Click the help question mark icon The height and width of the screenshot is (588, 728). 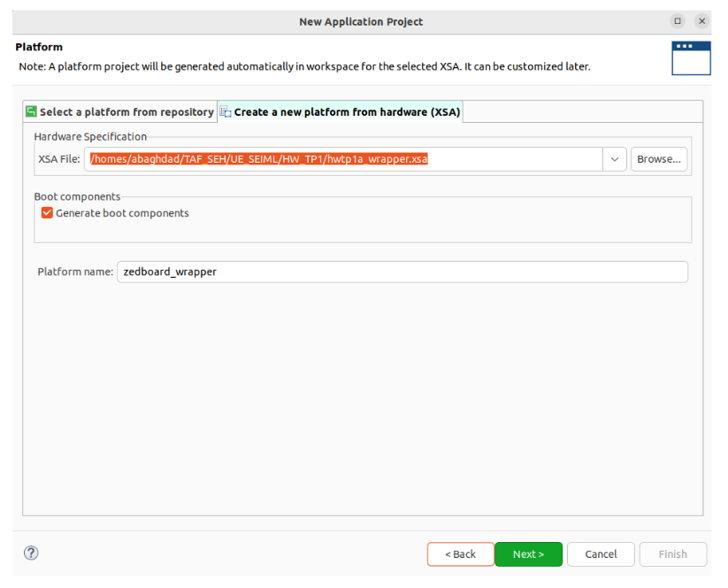(31, 553)
